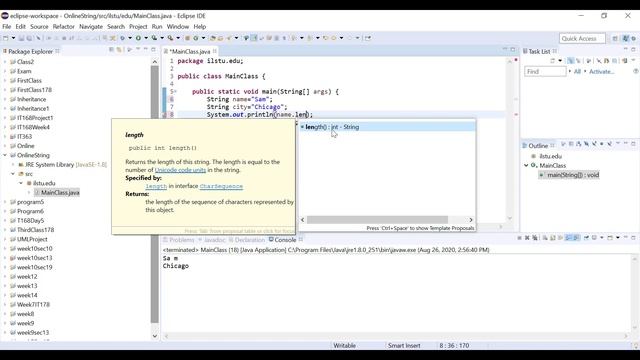Minimize the Outline view

pos(626,144)
